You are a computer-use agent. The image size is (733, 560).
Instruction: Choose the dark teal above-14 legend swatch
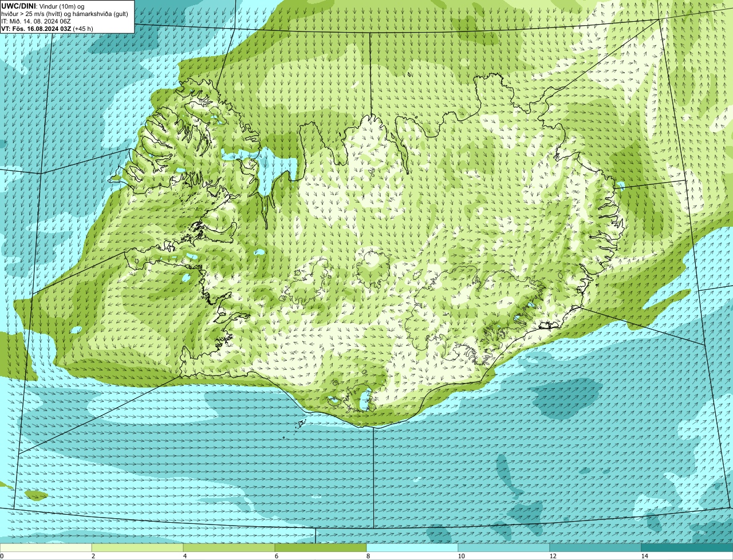pos(687,547)
